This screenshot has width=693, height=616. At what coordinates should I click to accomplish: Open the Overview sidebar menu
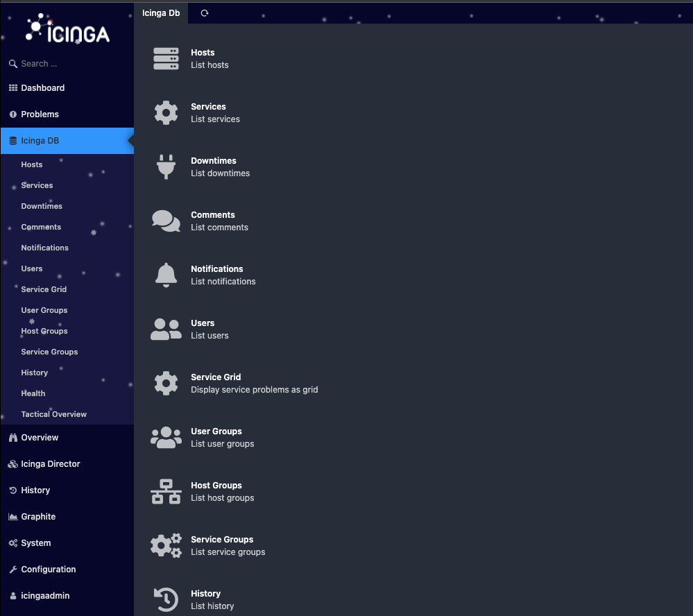click(x=40, y=438)
